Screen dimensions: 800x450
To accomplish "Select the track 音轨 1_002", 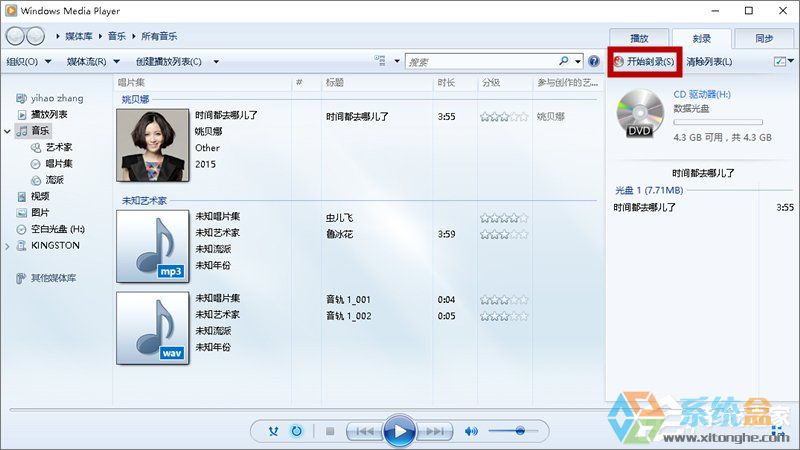I will 349,316.
